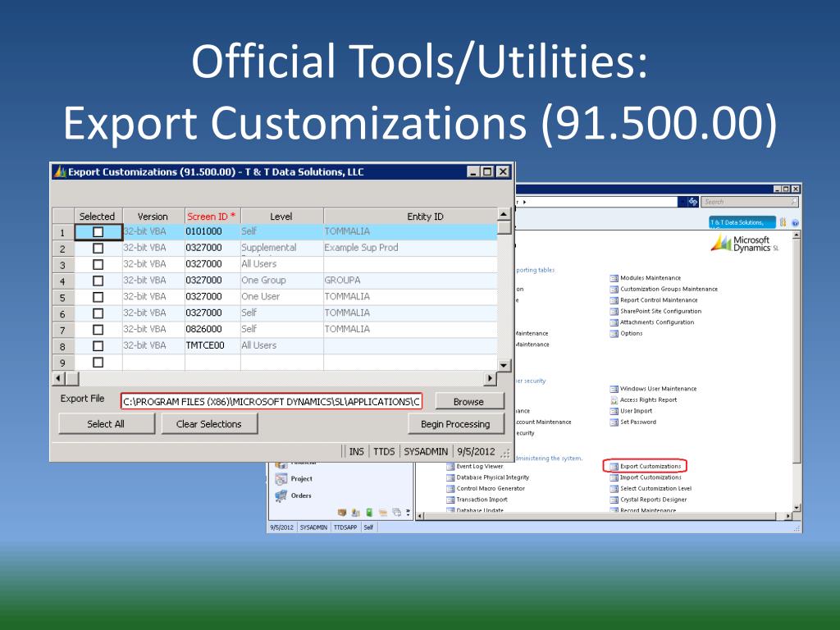
Task: Open Access Rights Report from its report icon
Action: 614,400
